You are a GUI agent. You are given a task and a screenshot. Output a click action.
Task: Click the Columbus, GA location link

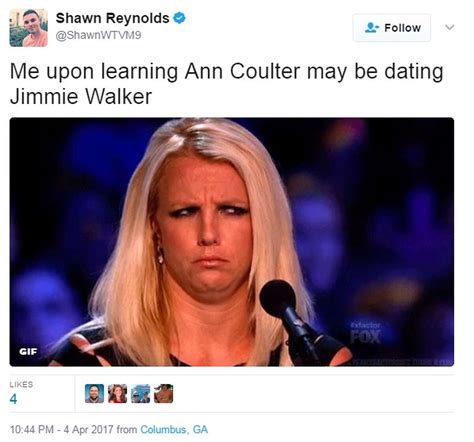click(x=174, y=429)
